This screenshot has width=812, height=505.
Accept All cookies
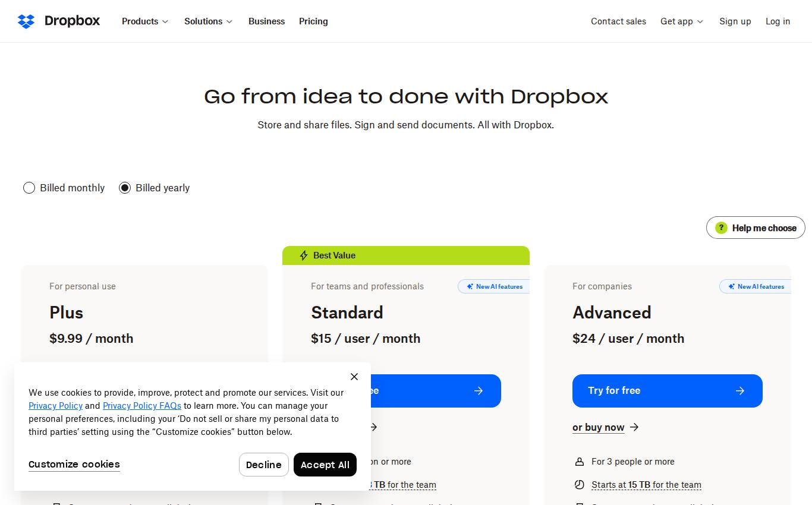pos(325,465)
